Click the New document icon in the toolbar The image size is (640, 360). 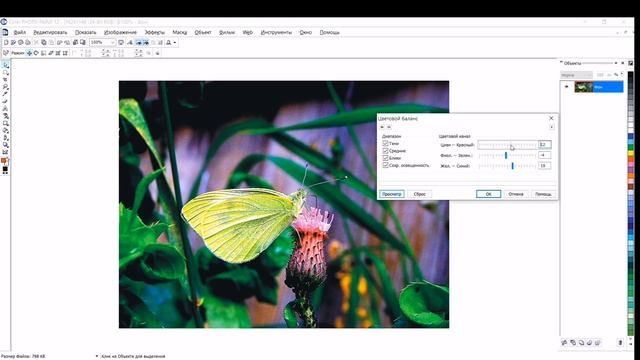[6, 42]
